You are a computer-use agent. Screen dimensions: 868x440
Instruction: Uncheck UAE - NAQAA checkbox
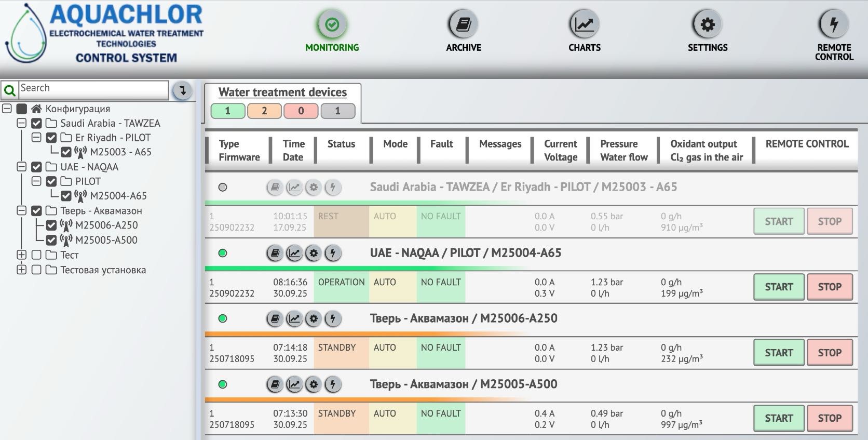[x=36, y=167]
